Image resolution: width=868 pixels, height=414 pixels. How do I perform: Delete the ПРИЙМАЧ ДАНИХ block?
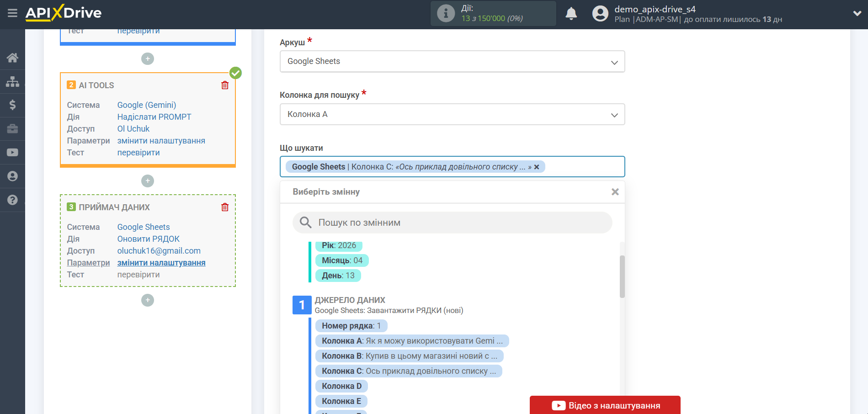click(x=225, y=207)
